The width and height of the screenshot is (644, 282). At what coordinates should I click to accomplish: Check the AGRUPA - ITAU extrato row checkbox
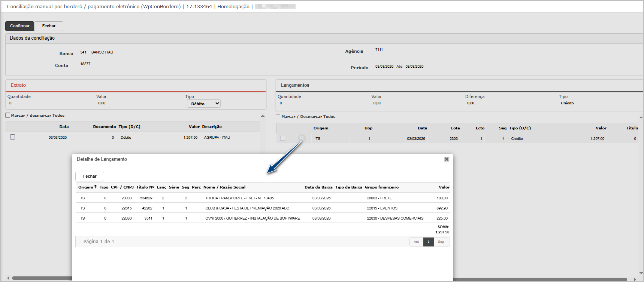pyautogui.click(x=12, y=137)
